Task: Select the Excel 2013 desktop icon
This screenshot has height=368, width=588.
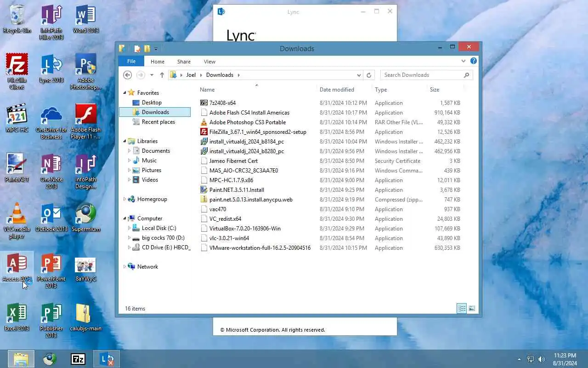Action: pos(17,317)
